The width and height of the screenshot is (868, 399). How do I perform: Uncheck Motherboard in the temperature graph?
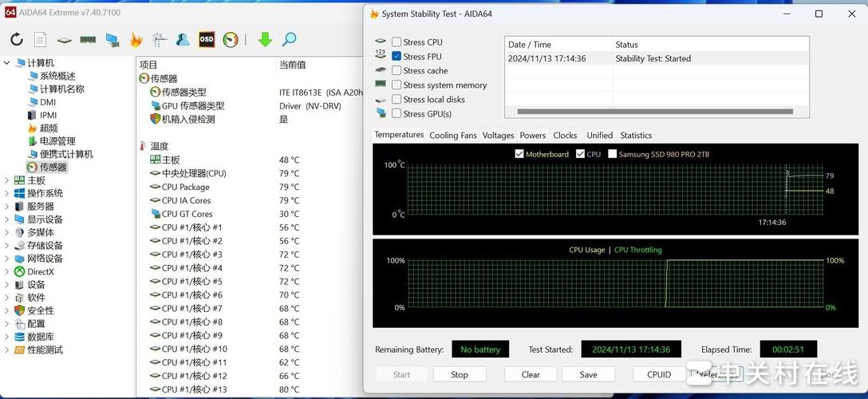point(519,154)
